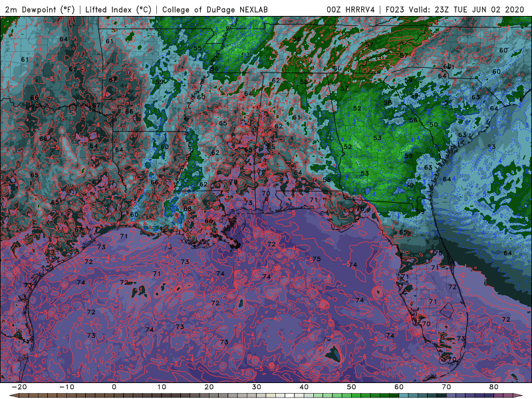Click the 30 label on the color scale
Screen dimensions: 532x399
[257, 387]
